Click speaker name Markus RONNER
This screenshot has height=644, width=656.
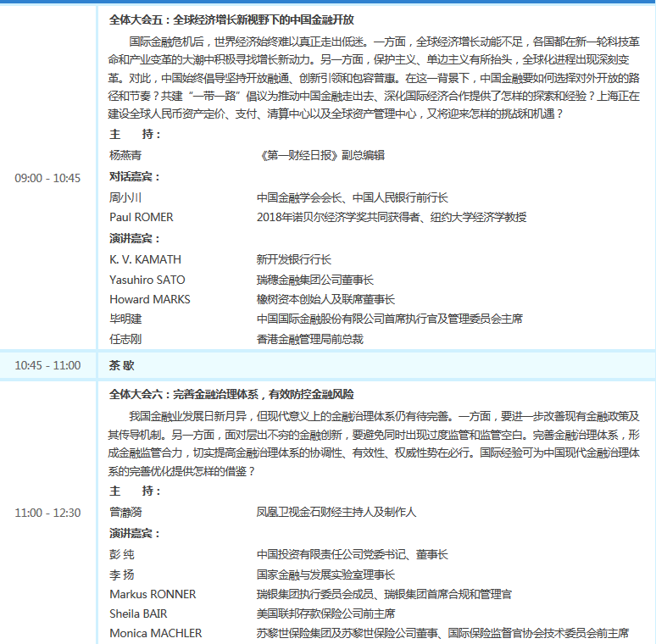(153, 594)
